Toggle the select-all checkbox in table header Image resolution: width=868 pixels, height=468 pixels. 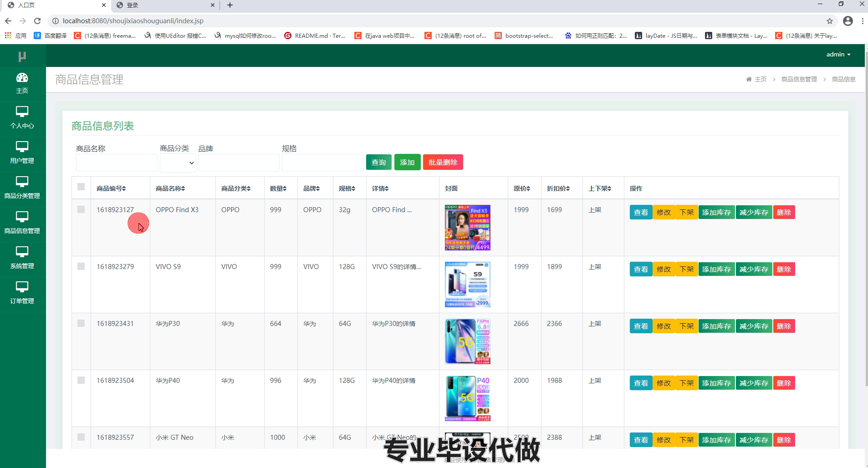tap(81, 187)
